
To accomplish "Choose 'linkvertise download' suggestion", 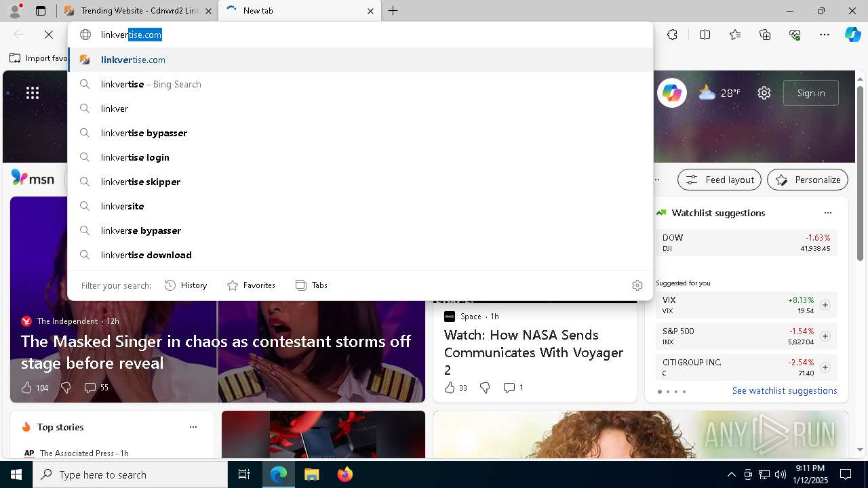I will (x=360, y=255).
